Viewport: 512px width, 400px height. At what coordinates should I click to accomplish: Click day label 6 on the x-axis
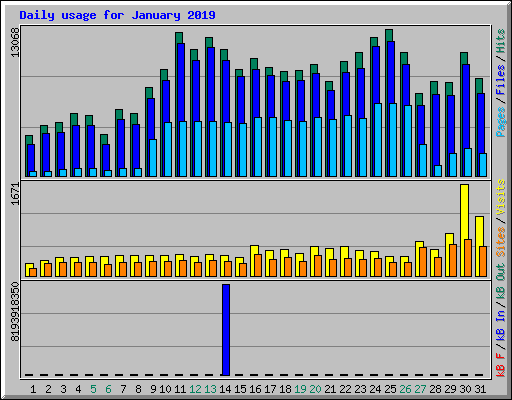(x=108, y=389)
